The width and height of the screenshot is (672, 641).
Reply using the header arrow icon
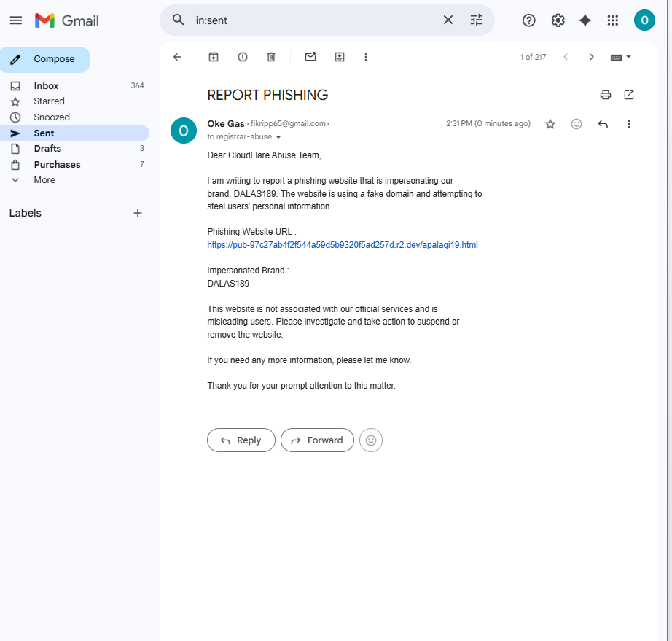603,124
